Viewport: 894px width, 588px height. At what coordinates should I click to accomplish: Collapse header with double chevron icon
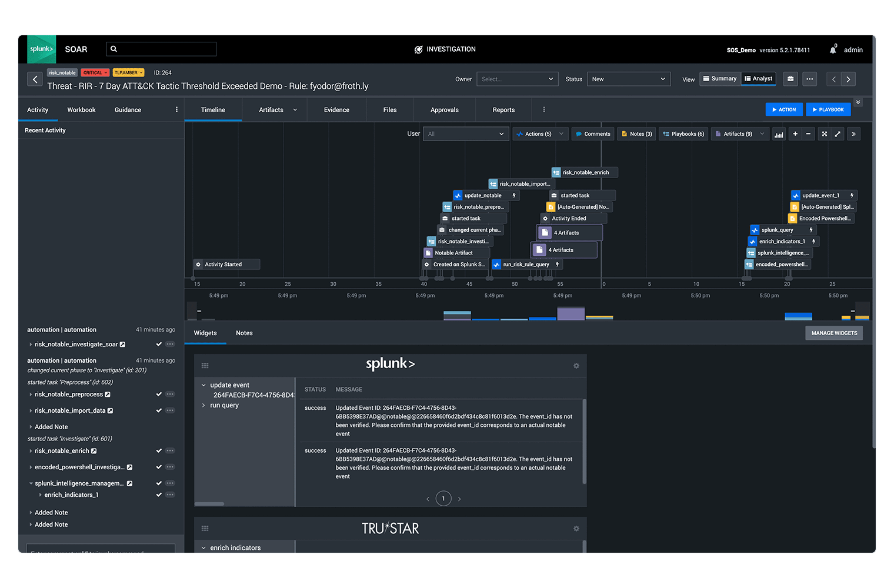[858, 102]
